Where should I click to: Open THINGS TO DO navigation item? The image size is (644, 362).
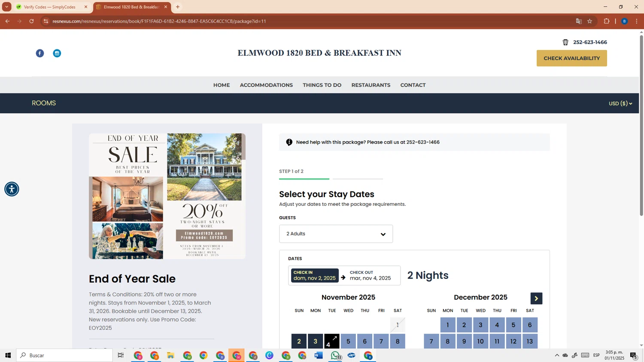pyautogui.click(x=322, y=85)
